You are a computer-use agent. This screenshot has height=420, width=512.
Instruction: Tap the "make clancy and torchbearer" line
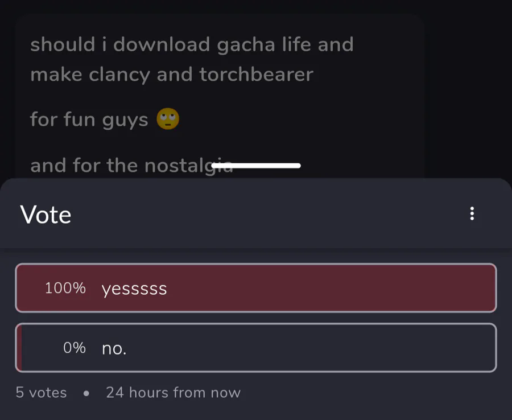point(171,75)
